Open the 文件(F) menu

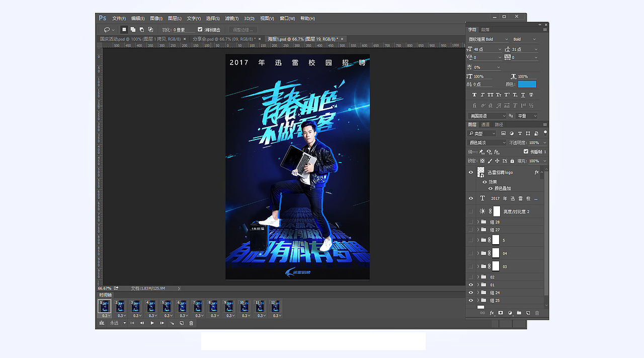pyautogui.click(x=119, y=19)
